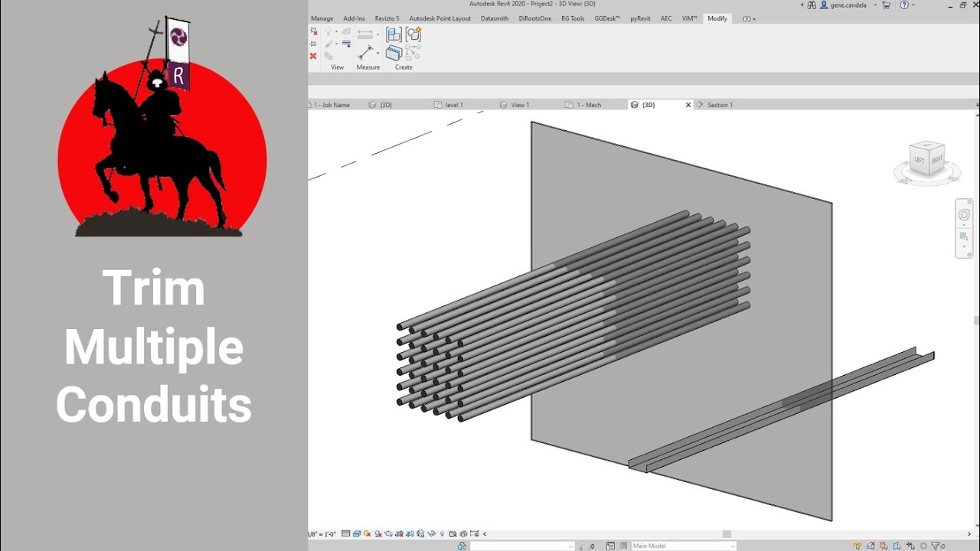Click the zoom region tool in navigation bar
980x551 pixels.
point(964,236)
